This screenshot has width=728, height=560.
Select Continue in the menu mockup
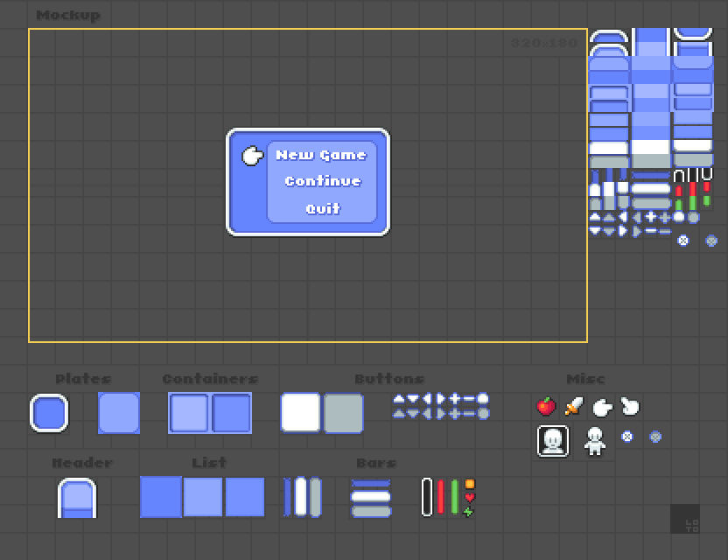pos(323,181)
